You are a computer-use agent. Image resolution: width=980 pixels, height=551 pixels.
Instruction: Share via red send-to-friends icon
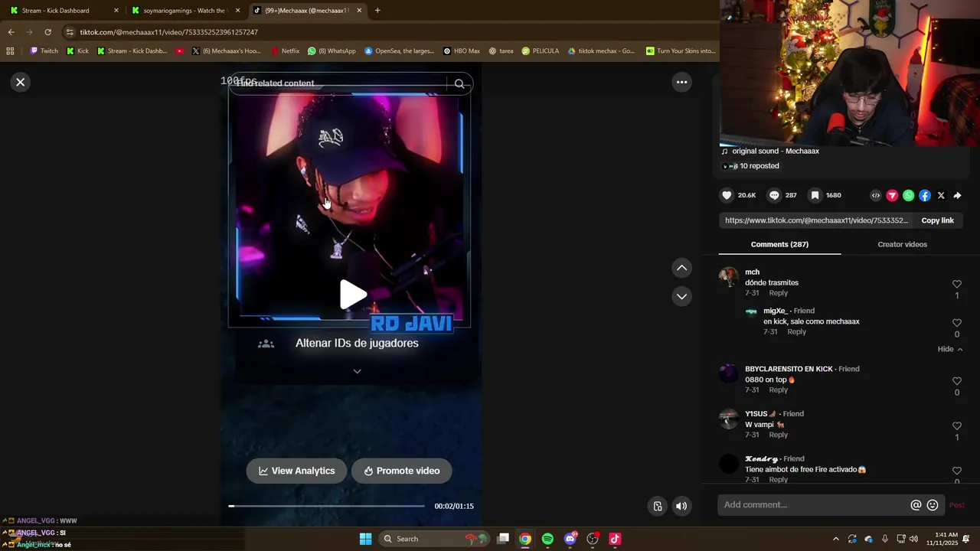pos(892,195)
